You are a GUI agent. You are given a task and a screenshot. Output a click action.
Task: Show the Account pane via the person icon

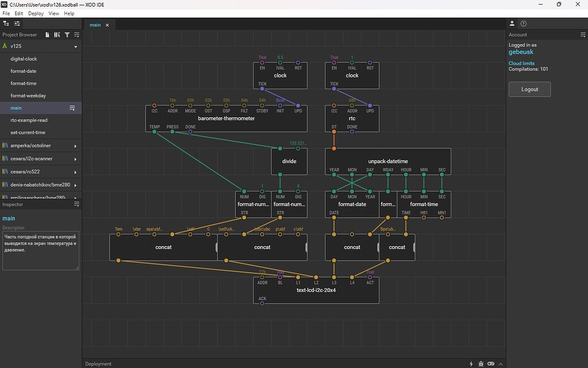click(512, 24)
